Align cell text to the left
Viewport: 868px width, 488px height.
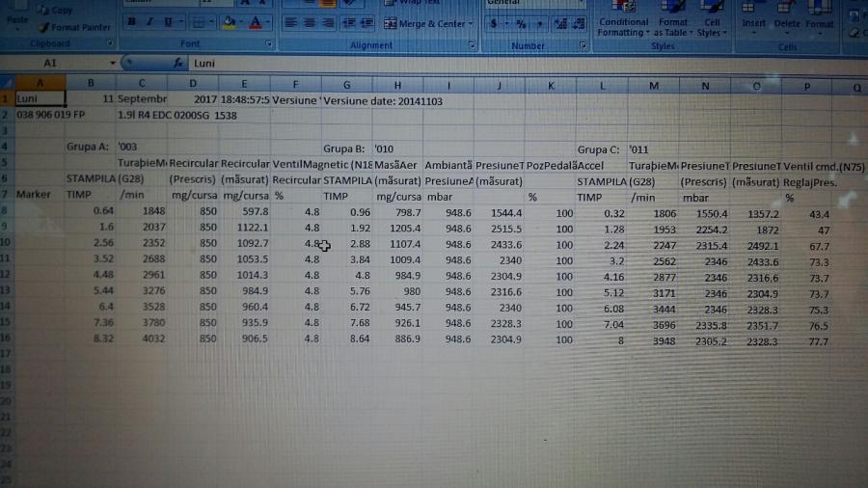290,23
